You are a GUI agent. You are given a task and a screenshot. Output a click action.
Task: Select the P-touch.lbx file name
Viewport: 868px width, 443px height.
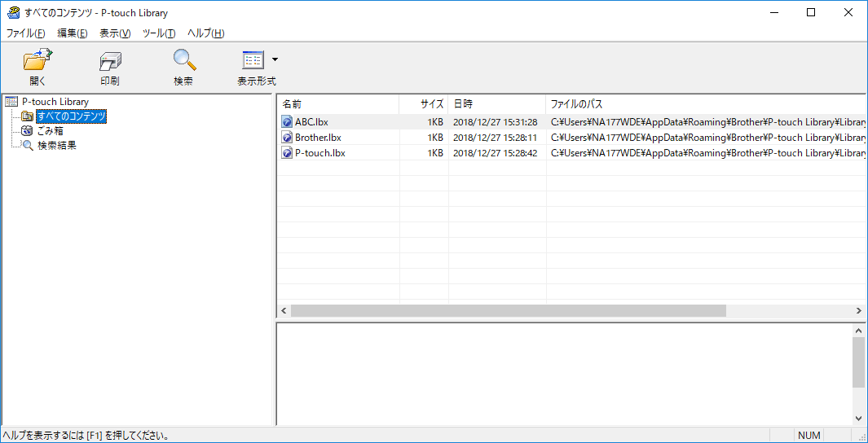320,153
